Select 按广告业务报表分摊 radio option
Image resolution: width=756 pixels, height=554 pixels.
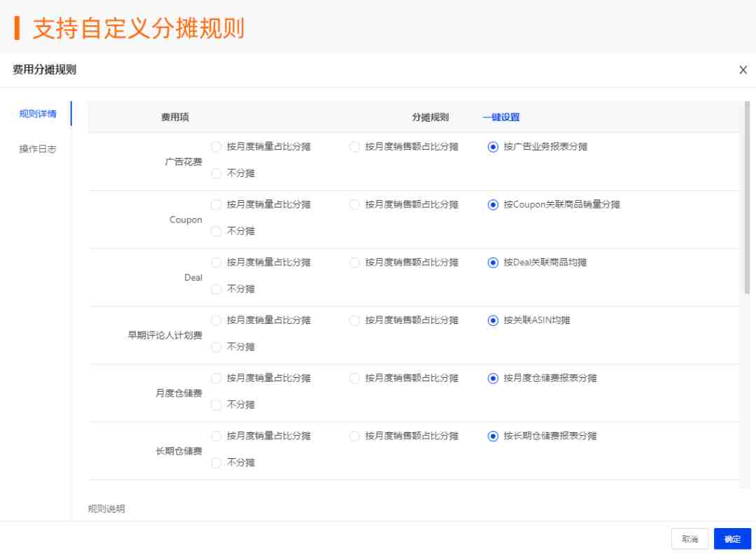point(493,146)
